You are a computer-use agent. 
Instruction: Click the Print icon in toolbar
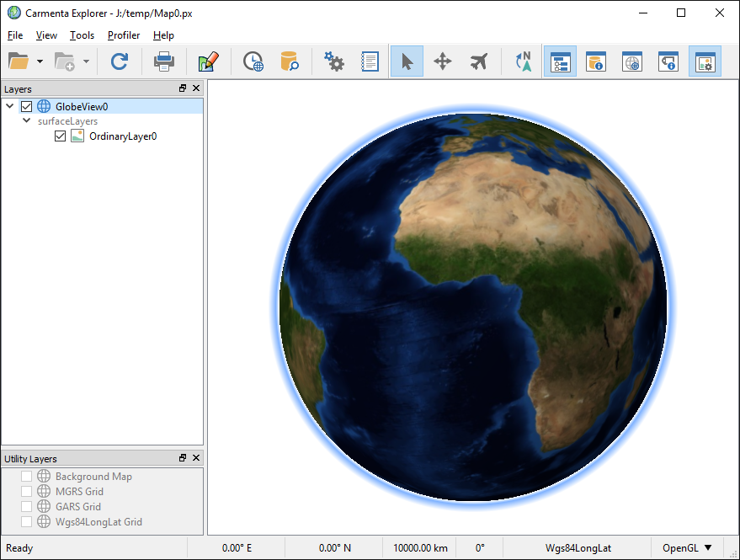(x=163, y=61)
